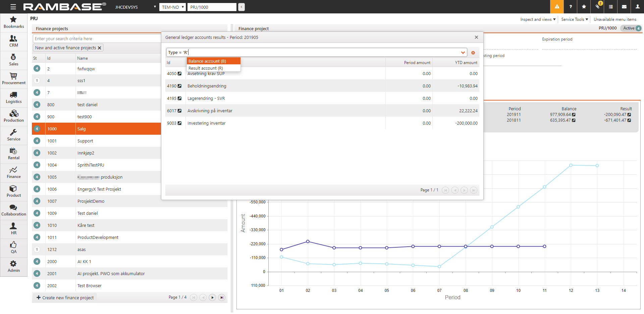Viewport: 644px width, 314px height.
Task: Expand the filter field dropdown chevron
Action: (463, 53)
